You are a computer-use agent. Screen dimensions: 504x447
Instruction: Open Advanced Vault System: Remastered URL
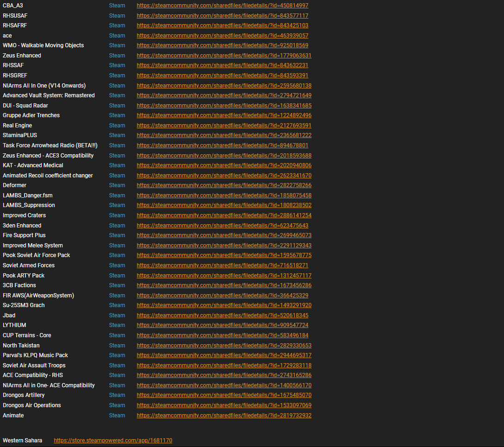[x=224, y=95]
